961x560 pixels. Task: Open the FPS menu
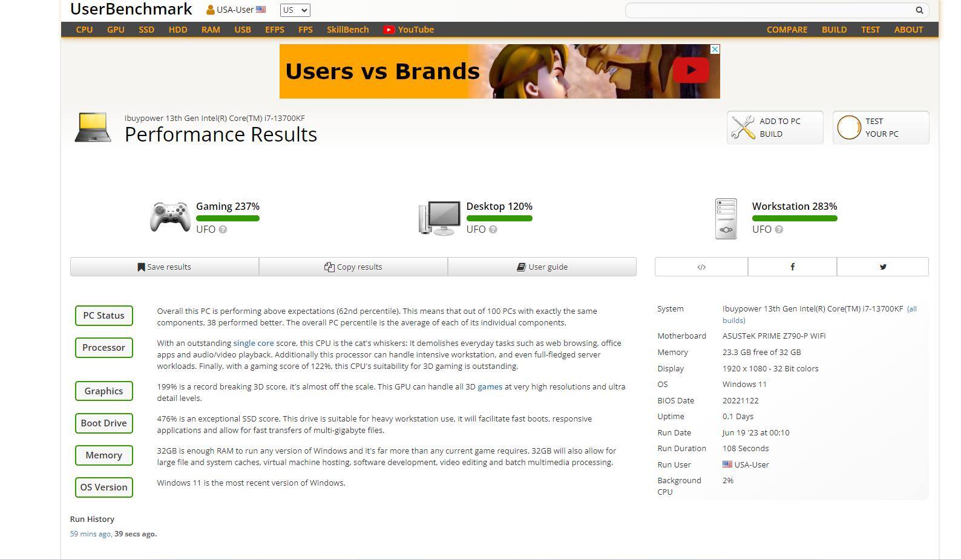306,30
